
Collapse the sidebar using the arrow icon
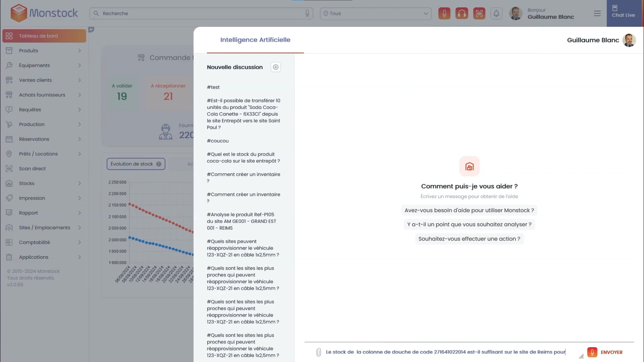91,30
